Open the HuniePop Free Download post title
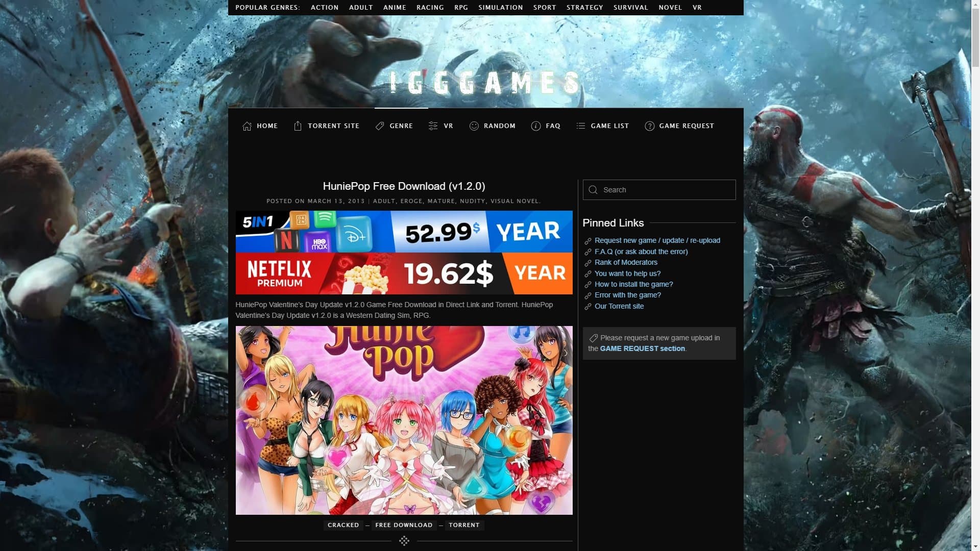980x551 pixels. coord(404,186)
